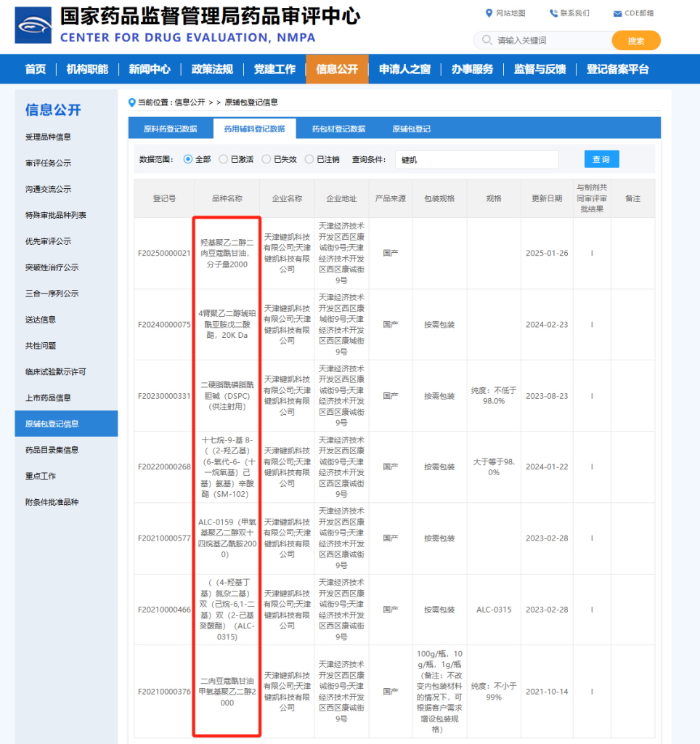Click the 品种名称 column header
Viewport: 700px width, 744px height.
coord(227,198)
